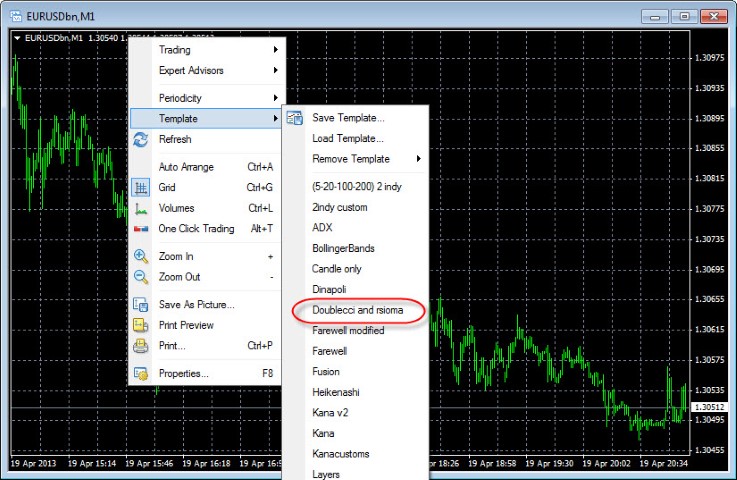Maximize the EURUSDbn,M1 chart window
This screenshot has height=480, width=737.
tap(684, 16)
